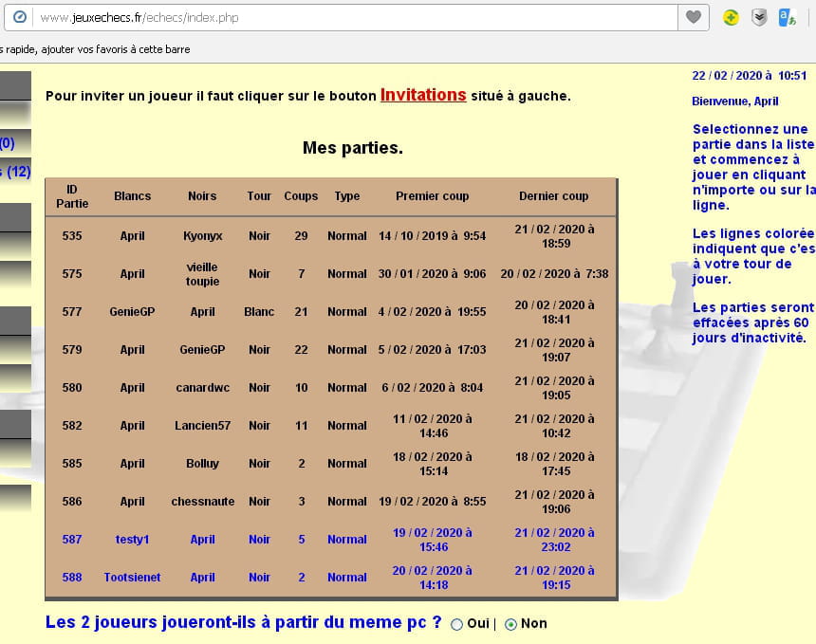The width and height of the screenshot is (816, 644).
Task: Open game 577 with GenieGP as white
Action: [x=331, y=312]
